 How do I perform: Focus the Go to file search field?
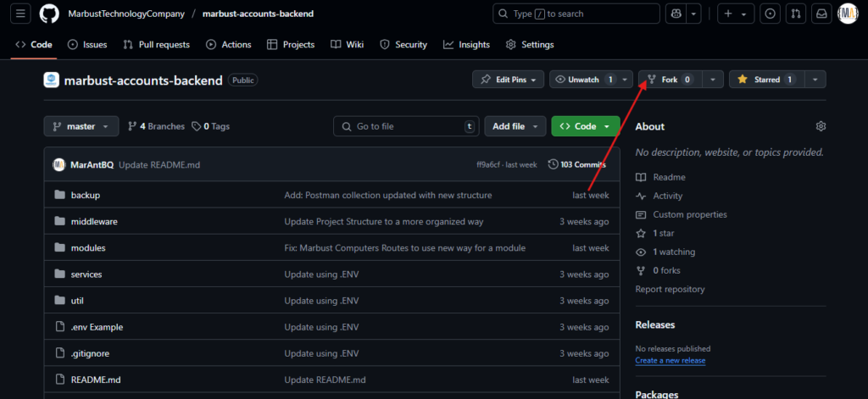pos(406,126)
